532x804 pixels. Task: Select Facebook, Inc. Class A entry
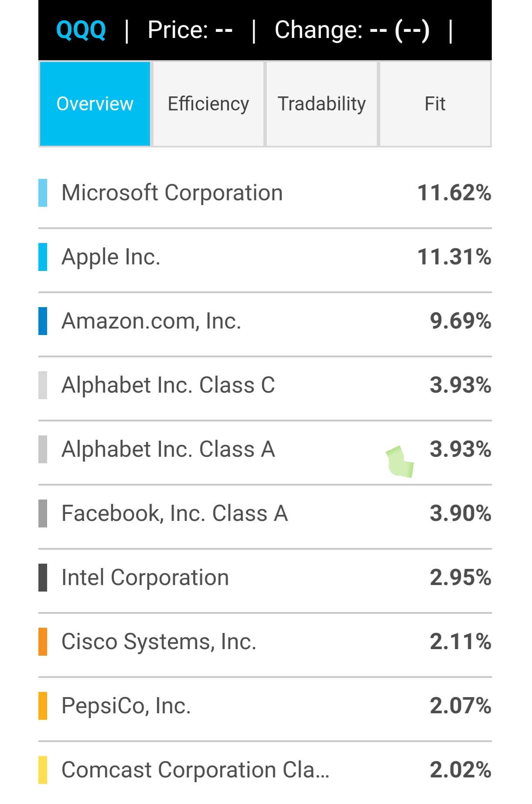pyautogui.click(x=265, y=513)
